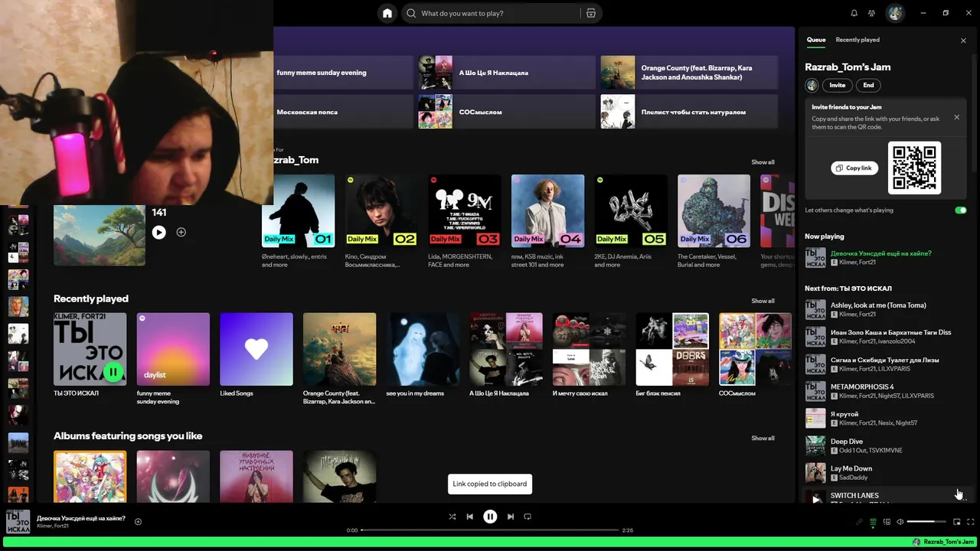The image size is (980, 551).
Task: Open Friend Activity icon in top bar
Action: [x=871, y=13]
